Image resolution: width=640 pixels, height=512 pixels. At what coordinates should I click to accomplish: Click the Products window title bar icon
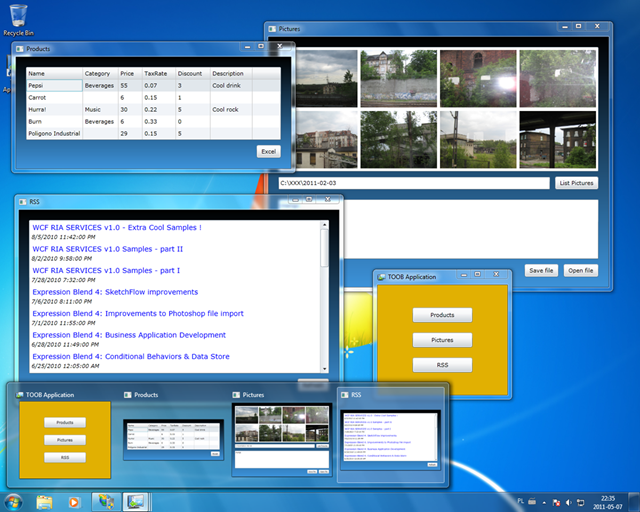coord(20,49)
